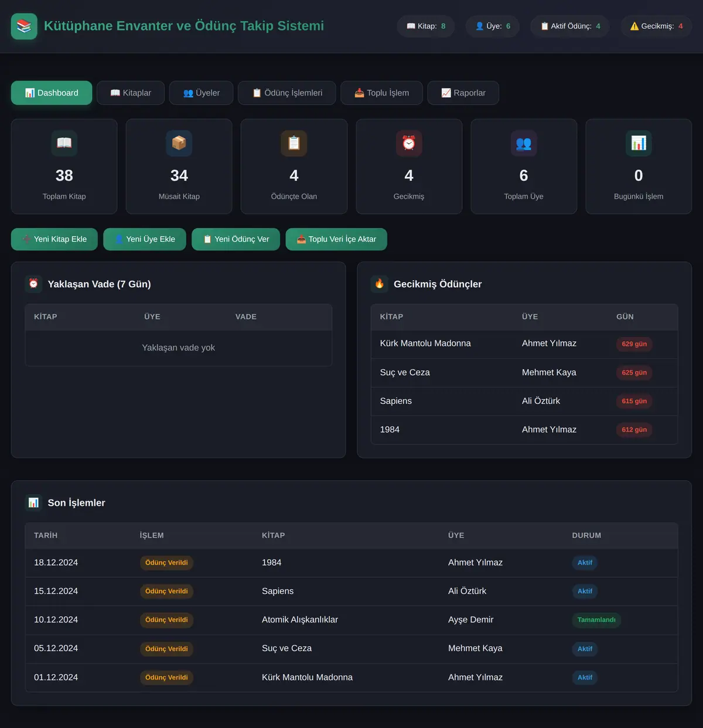Click the Yaklaşan vade yok message
Image resolution: width=703 pixels, height=728 pixels.
coord(179,348)
